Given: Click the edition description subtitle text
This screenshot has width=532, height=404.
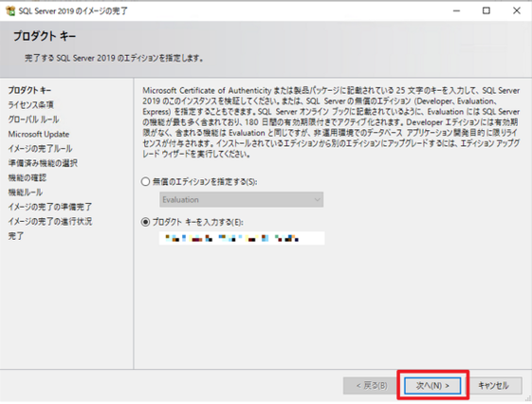Looking at the screenshot, I should (114, 58).
